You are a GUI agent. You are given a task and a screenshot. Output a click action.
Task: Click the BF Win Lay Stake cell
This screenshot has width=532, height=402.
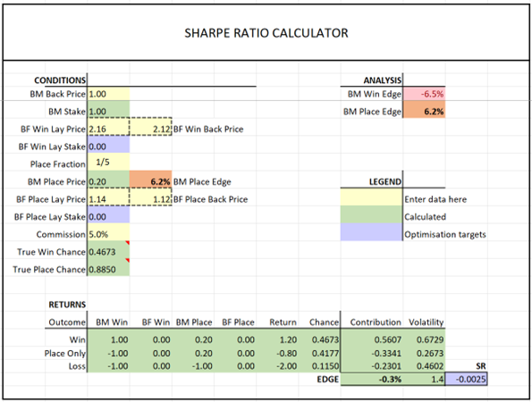pyautogui.click(x=108, y=147)
